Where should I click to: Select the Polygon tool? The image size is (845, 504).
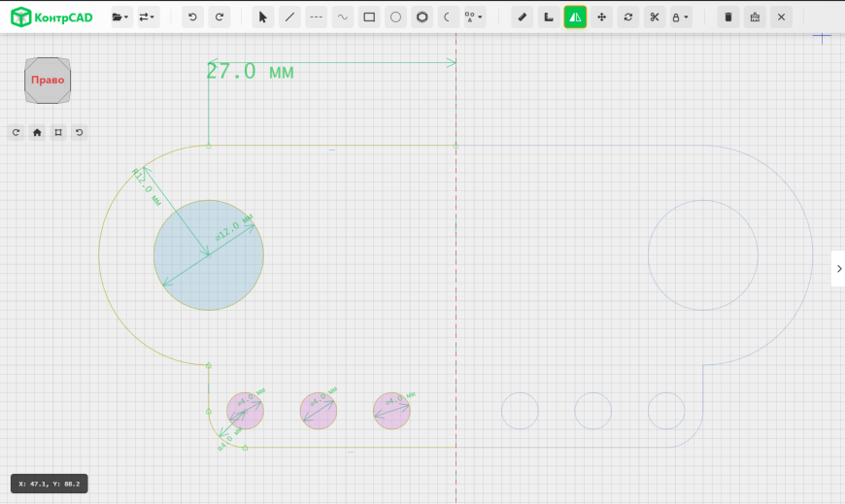(422, 17)
